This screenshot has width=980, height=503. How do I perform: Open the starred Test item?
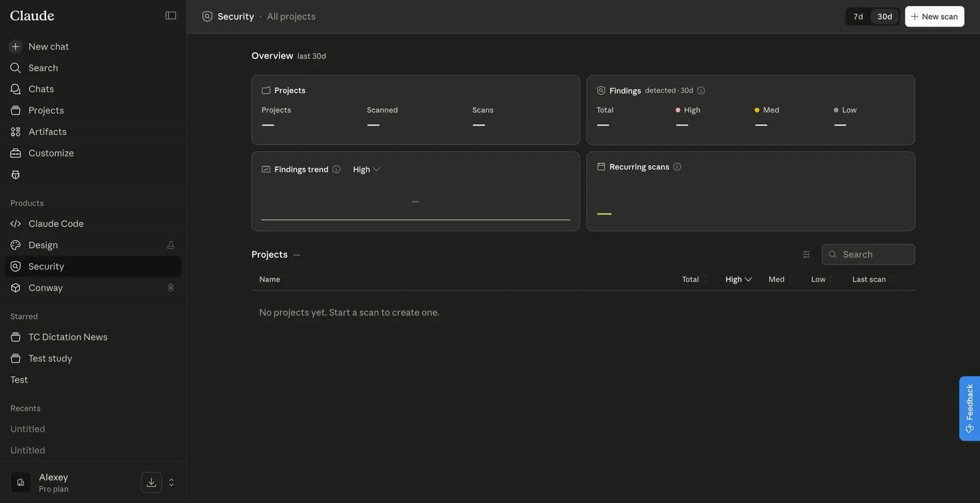(93, 380)
